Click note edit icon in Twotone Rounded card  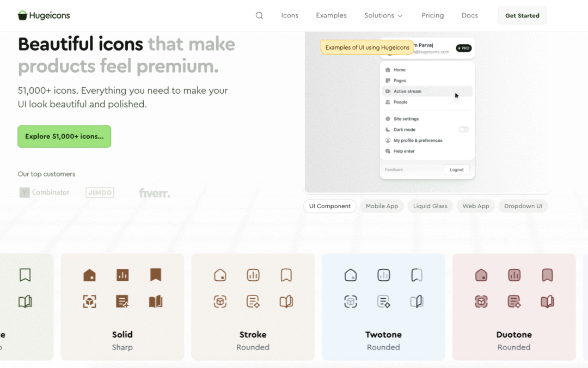(384, 301)
